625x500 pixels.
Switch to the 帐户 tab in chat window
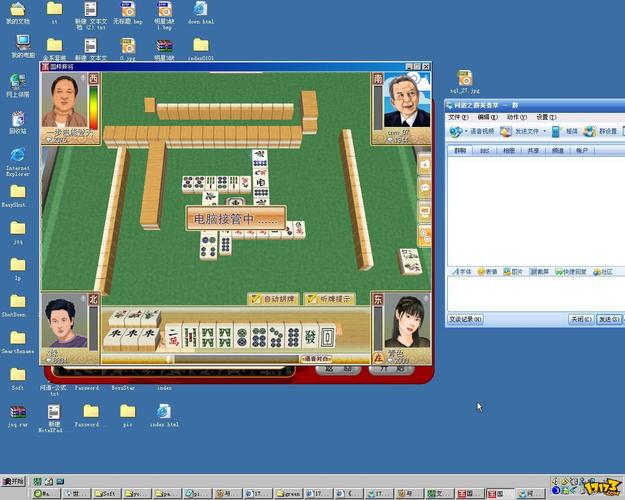[x=582, y=150]
